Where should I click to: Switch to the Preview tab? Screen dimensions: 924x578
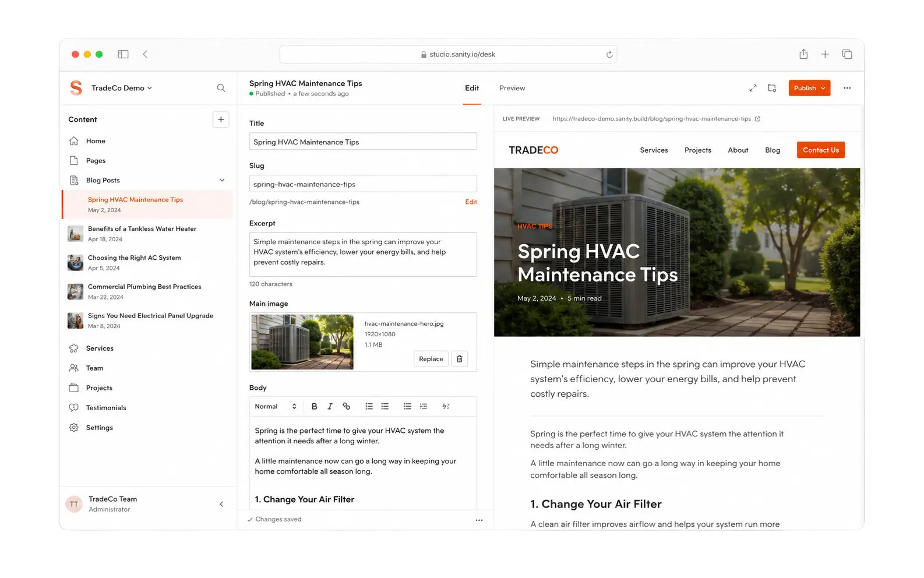(512, 88)
